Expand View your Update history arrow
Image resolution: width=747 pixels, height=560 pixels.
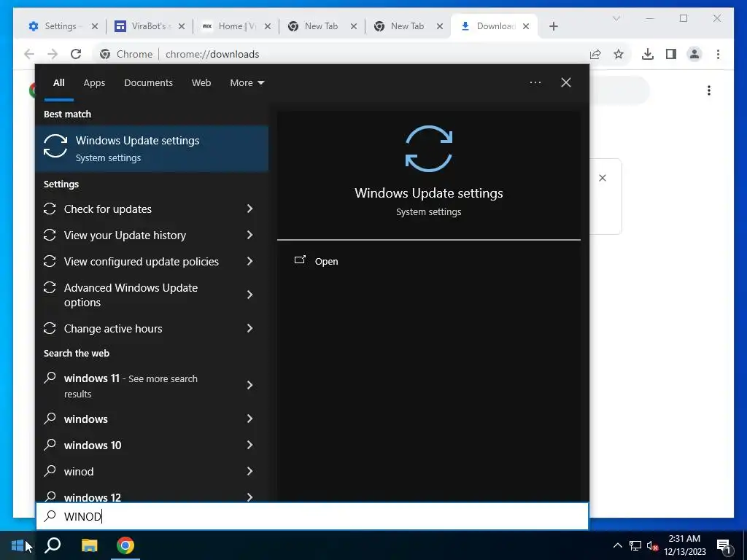coord(249,235)
